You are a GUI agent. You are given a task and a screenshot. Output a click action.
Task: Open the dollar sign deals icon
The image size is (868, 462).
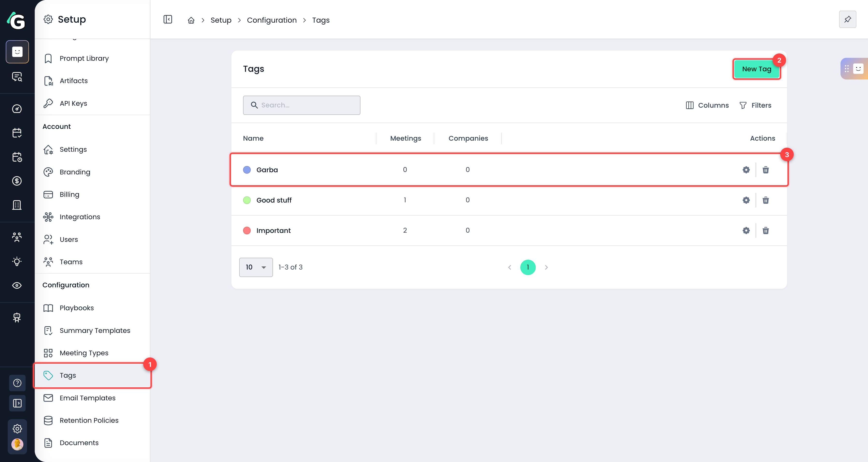coord(17,181)
